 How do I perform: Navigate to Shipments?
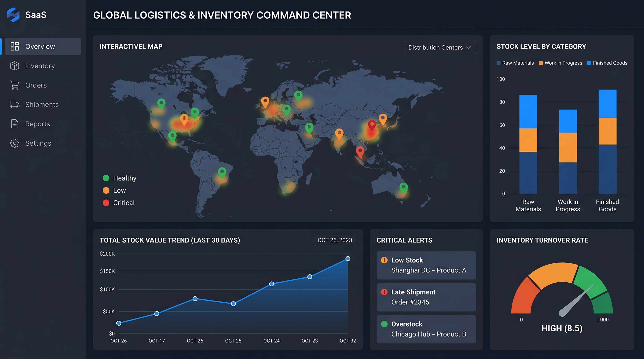click(x=43, y=104)
